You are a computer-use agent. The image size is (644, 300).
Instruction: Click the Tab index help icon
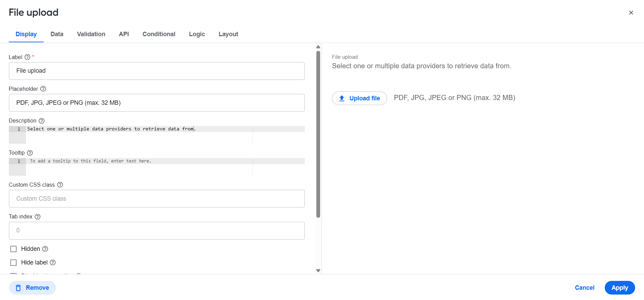(38, 217)
